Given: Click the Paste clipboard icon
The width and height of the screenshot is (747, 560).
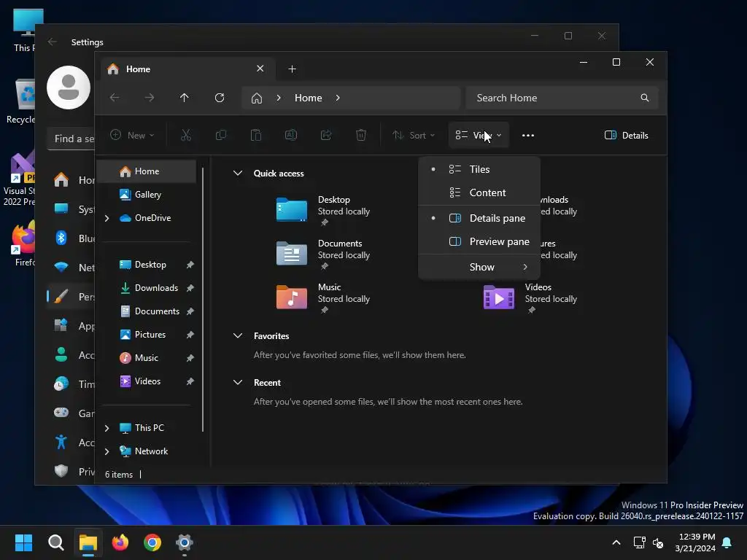Looking at the screenshot, I should 256,135.
